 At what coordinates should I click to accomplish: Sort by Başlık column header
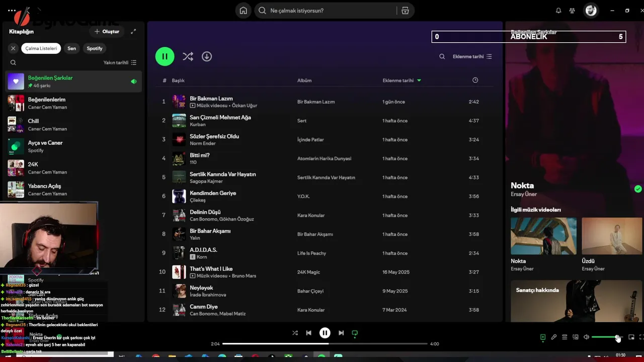click(x=178, y=80)
